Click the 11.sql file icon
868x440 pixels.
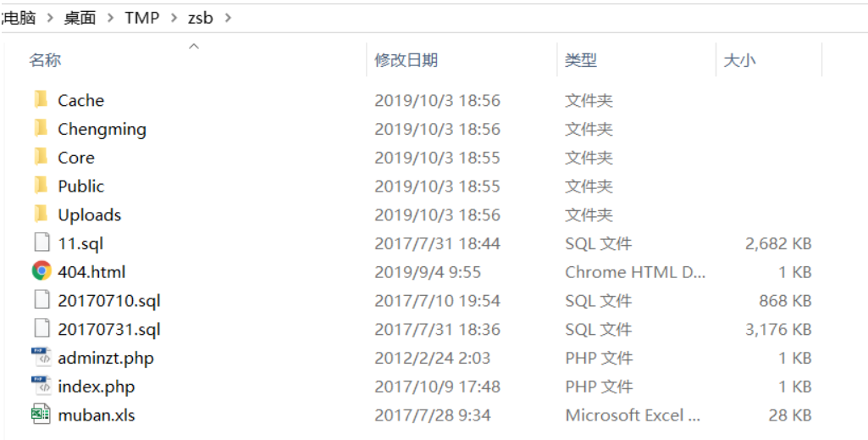tap(41, 243)
